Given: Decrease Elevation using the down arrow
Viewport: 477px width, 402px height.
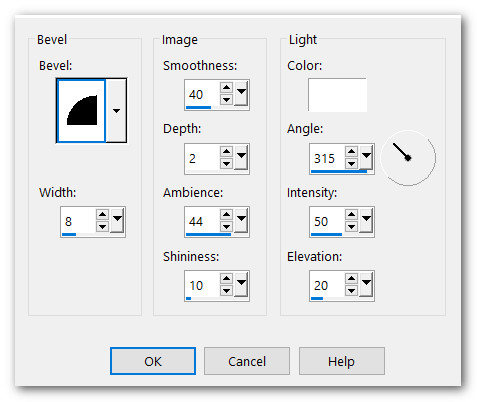Looking at the screenshot, I should point(351,291).
